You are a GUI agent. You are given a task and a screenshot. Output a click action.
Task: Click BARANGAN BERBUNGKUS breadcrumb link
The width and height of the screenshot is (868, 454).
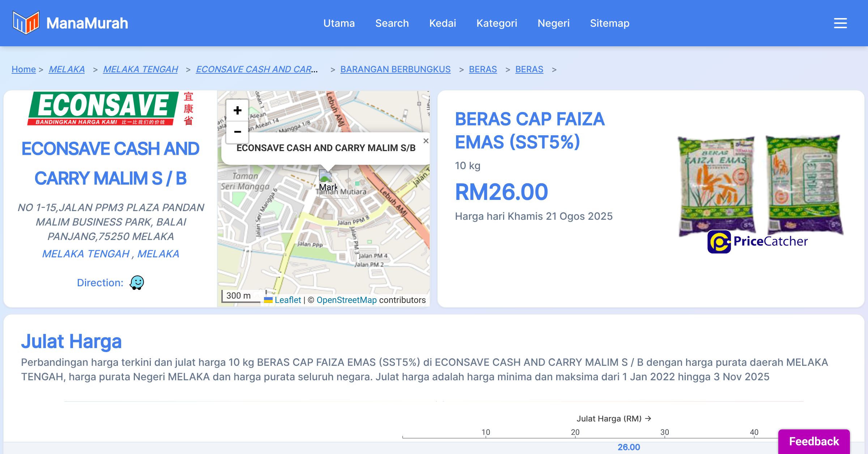395,69
